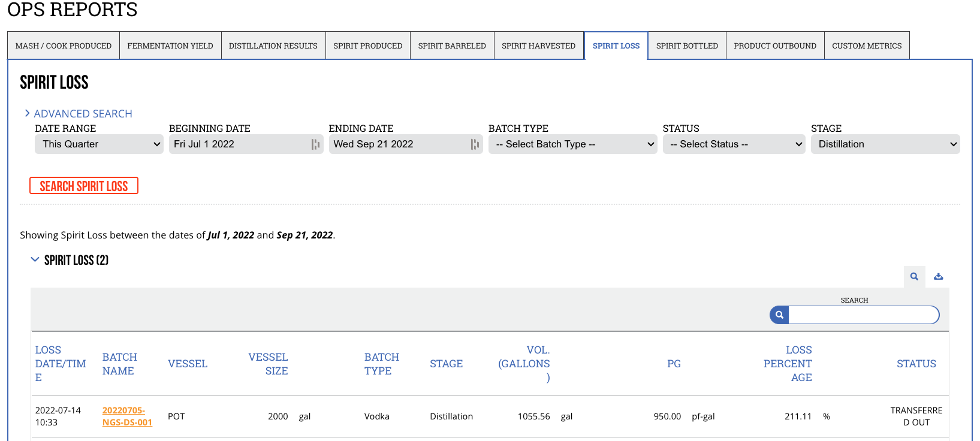Image resolution: width=980 pixels, height=441 pixels.
Task: Sort by Stage column header
Action: pyautogui.click(x=447, y=364)
